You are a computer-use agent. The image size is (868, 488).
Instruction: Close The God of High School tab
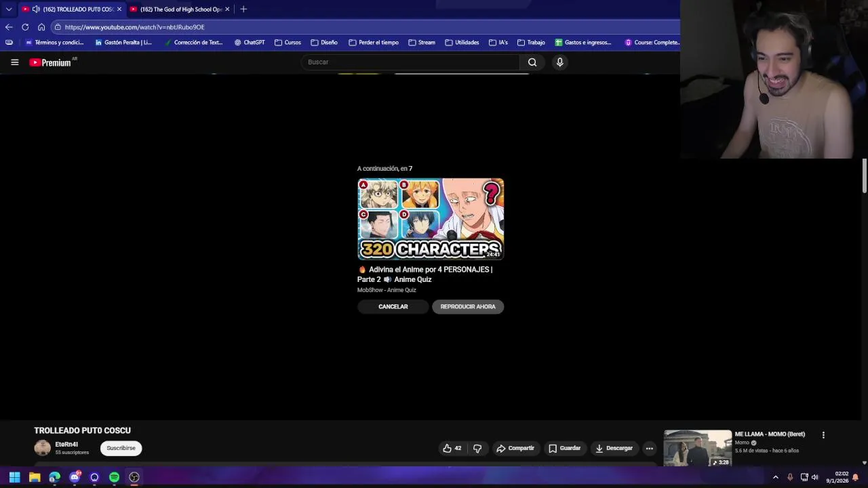[x=227, y=9]
